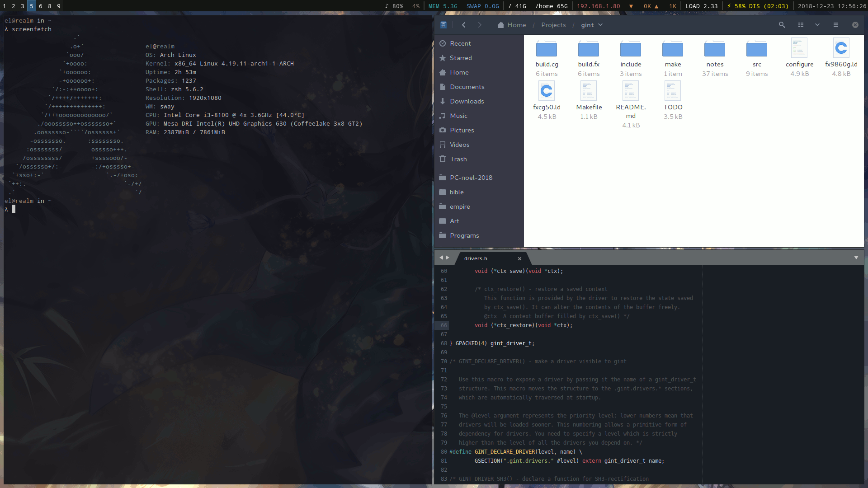
Task: Select the TODO file
Action: (673, 100)
